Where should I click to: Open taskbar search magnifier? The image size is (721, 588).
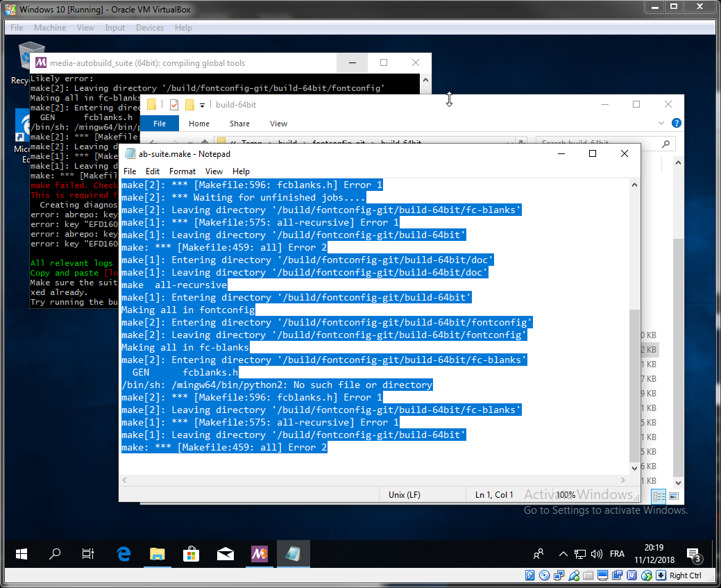coord(55,554)
